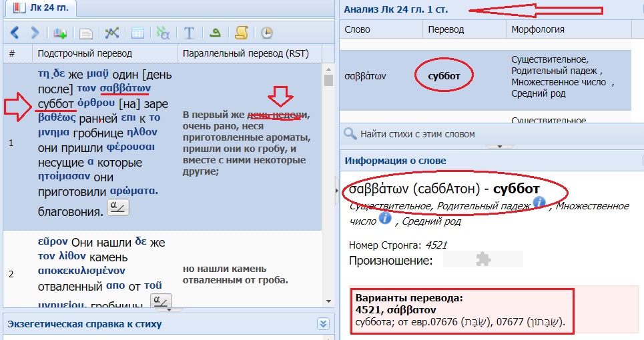644x340 pixels.
Task: Click the clock history icon
Action: (x=266, y=32)
